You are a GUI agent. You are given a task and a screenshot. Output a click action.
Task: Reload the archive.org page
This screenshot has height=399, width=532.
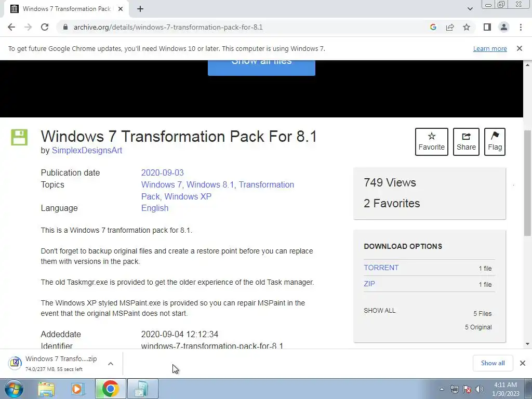[45, 27]
